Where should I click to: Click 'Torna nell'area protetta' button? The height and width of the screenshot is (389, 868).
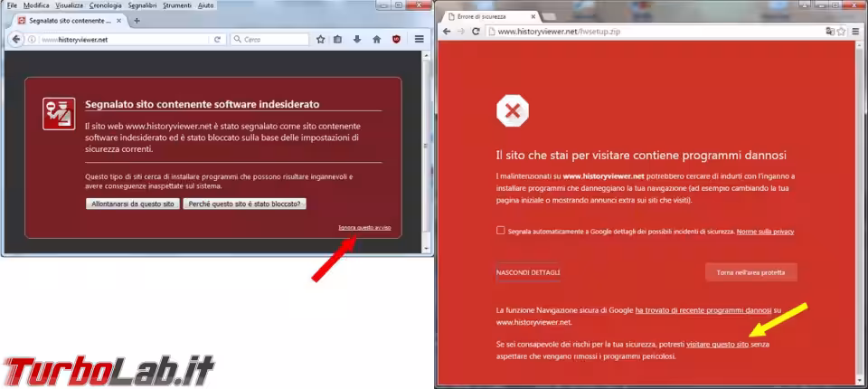tap(751, 272)
